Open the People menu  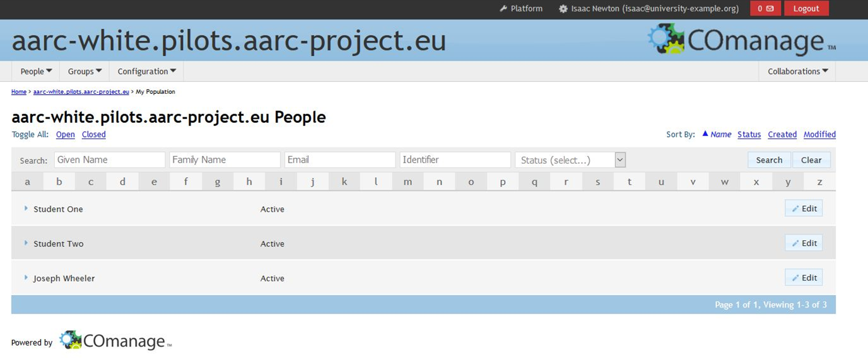pos(36,71)
